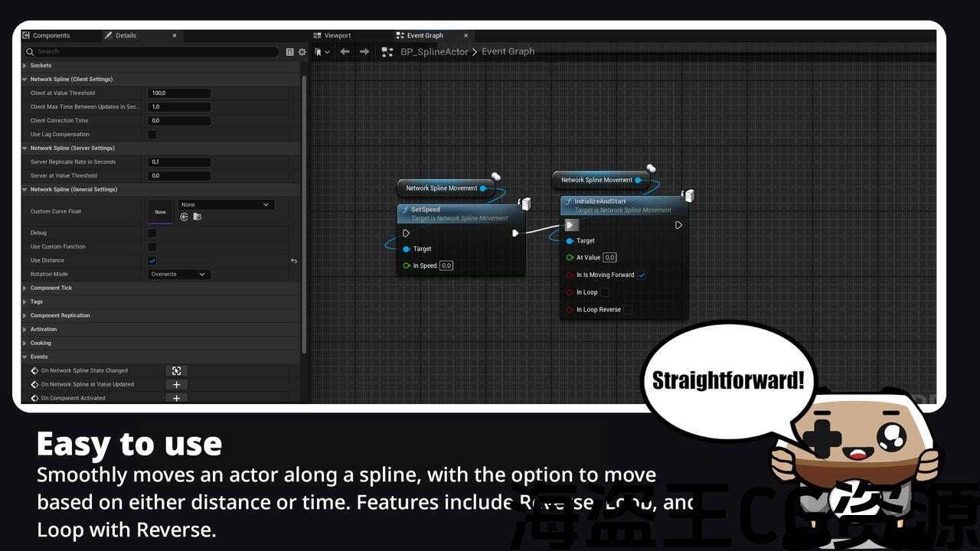Browse to Custom Curve asset in Content Browser

pos(198,217)
